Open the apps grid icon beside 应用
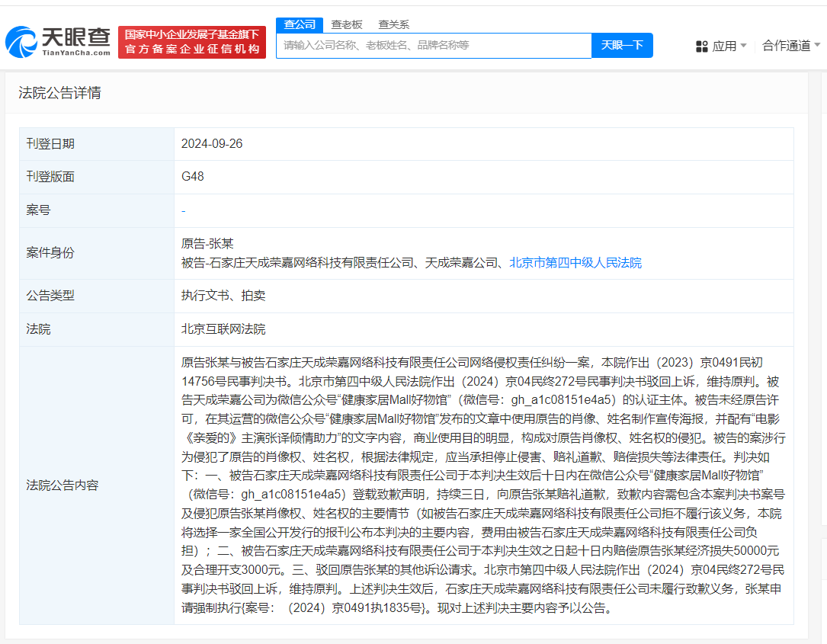 click(x=701, y=46)
